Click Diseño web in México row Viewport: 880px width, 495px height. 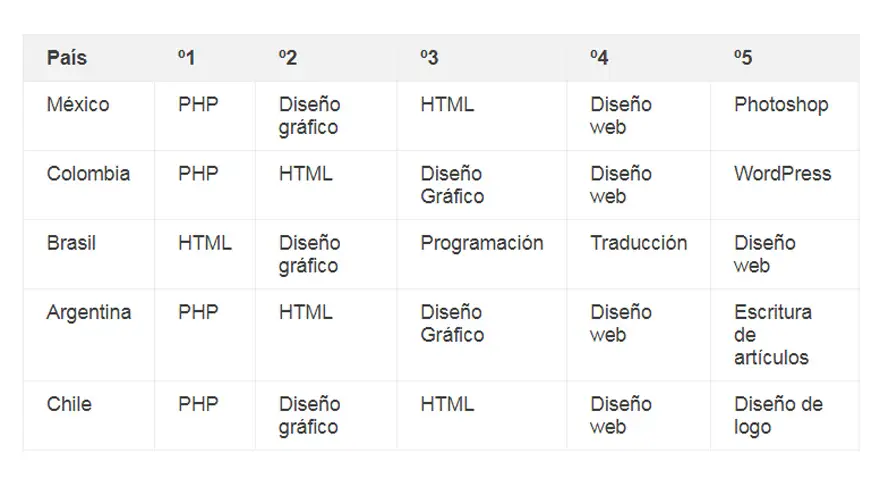(x=621, y=116)
